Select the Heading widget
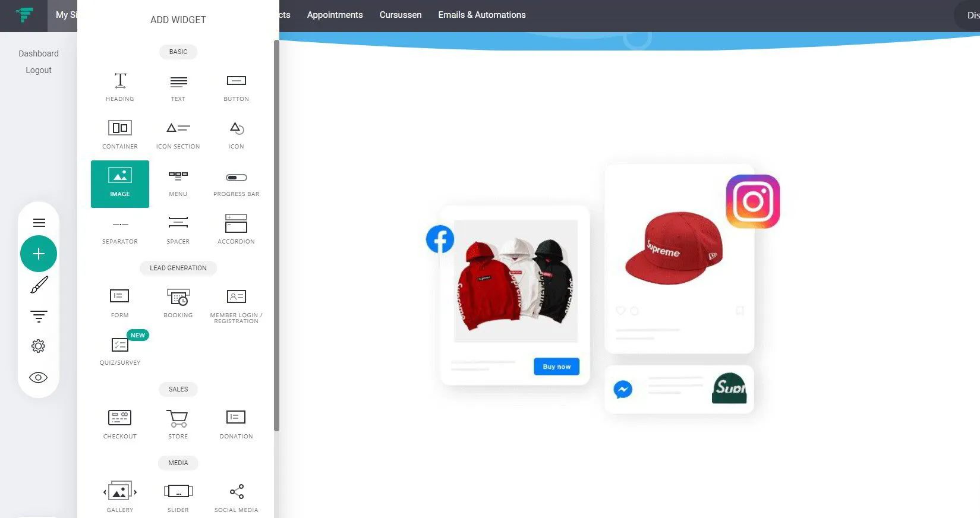 tap(120, 87)
